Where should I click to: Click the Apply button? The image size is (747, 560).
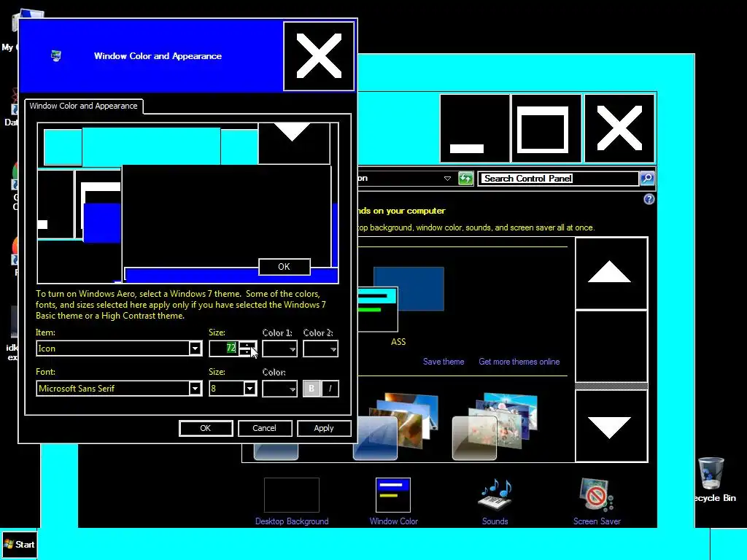324,428
